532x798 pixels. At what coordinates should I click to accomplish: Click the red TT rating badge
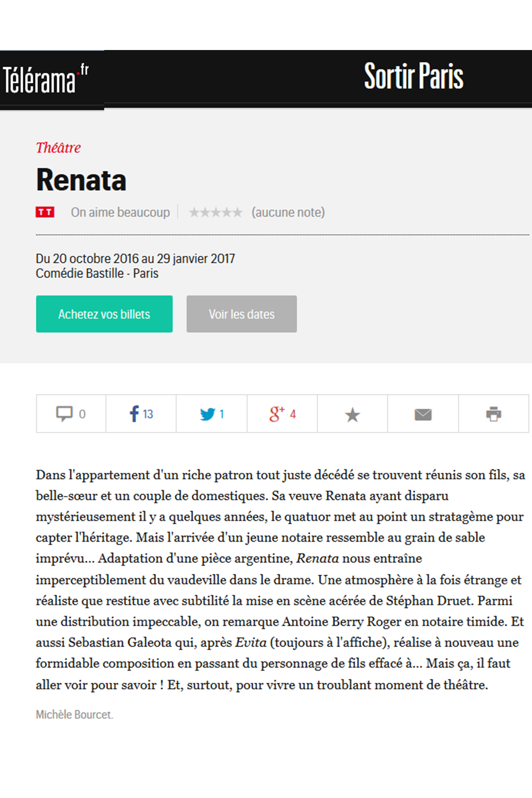pos(45,212)
